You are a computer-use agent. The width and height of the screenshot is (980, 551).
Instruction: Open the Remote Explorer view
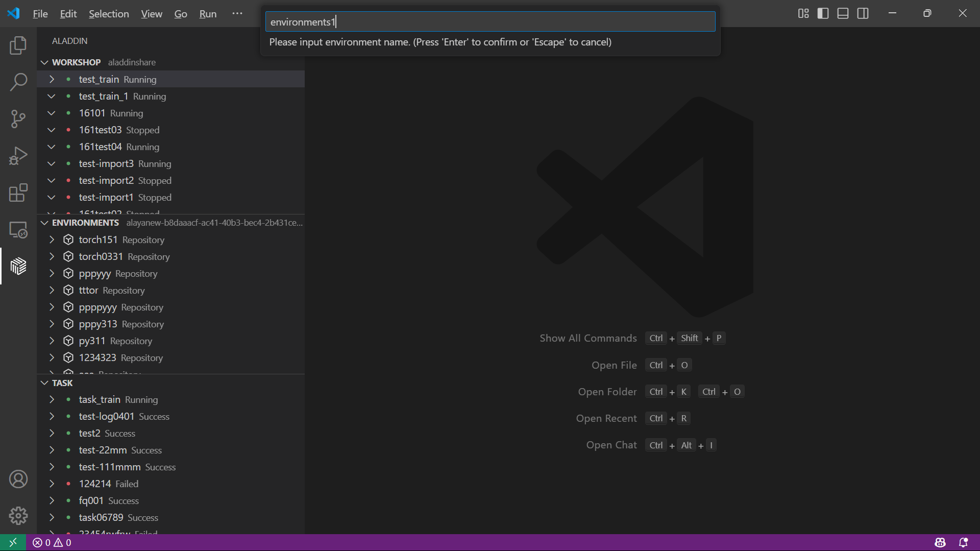18,230
